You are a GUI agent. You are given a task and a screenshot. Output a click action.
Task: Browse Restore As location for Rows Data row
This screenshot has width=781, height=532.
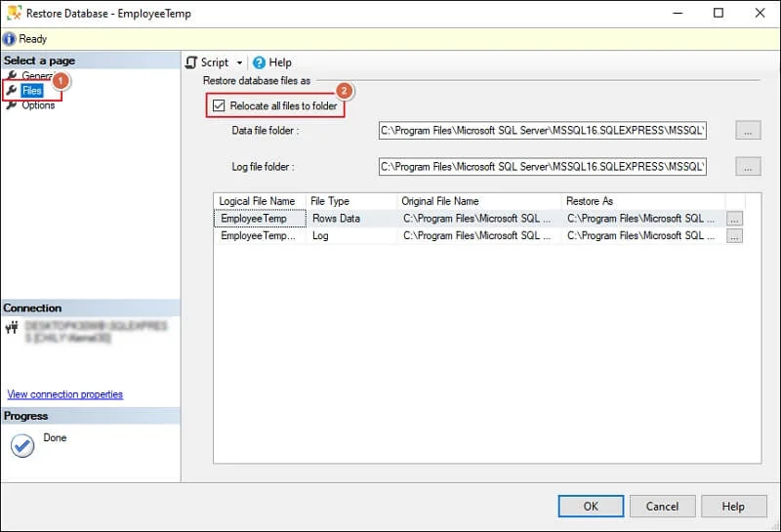[x=734, y=219]
